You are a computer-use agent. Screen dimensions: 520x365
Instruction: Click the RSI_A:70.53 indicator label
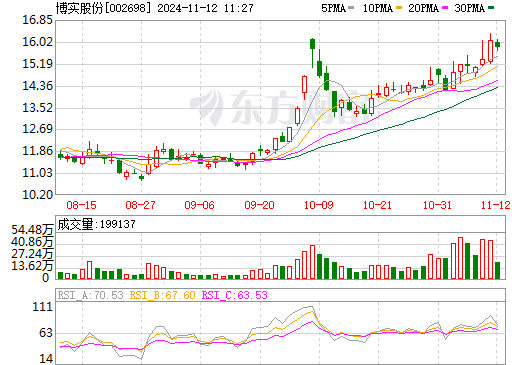(x=91, y=295)
